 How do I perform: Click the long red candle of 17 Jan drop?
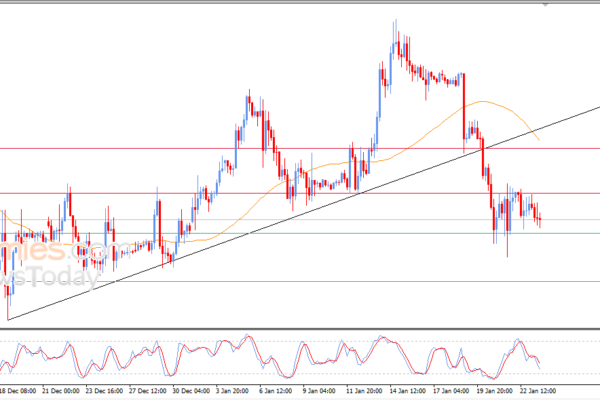pos(464,110)
